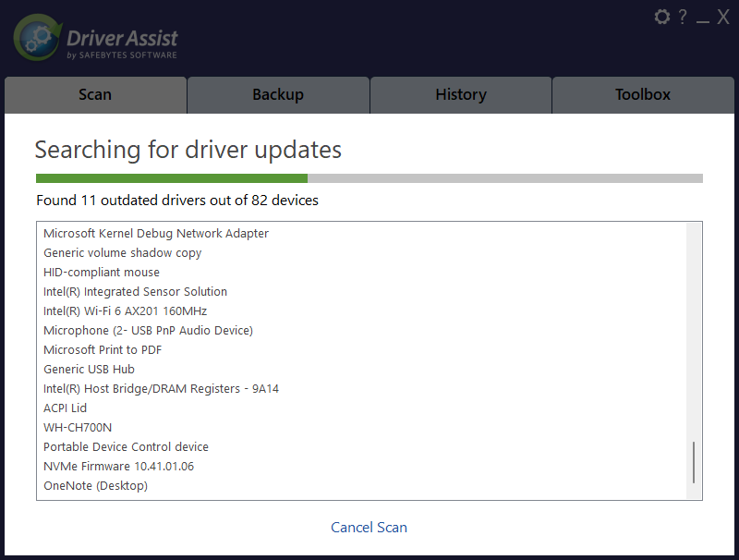Open help using the question mark icon
Viewport: 739px width, 560px height.
pos(682,17)
